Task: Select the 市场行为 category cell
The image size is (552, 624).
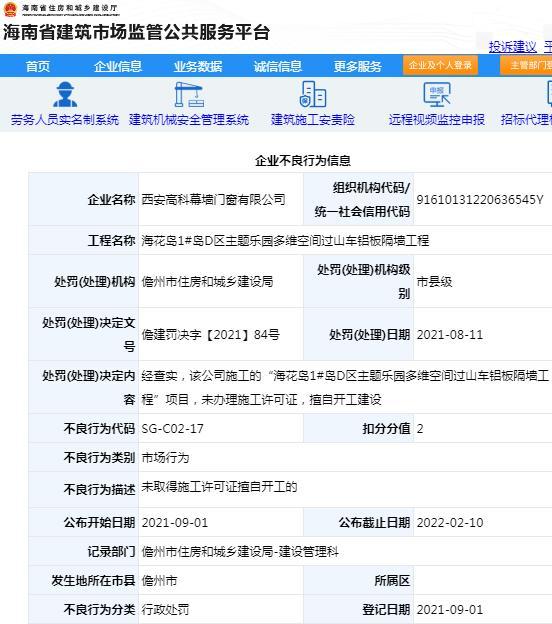Action: [165, 458]
